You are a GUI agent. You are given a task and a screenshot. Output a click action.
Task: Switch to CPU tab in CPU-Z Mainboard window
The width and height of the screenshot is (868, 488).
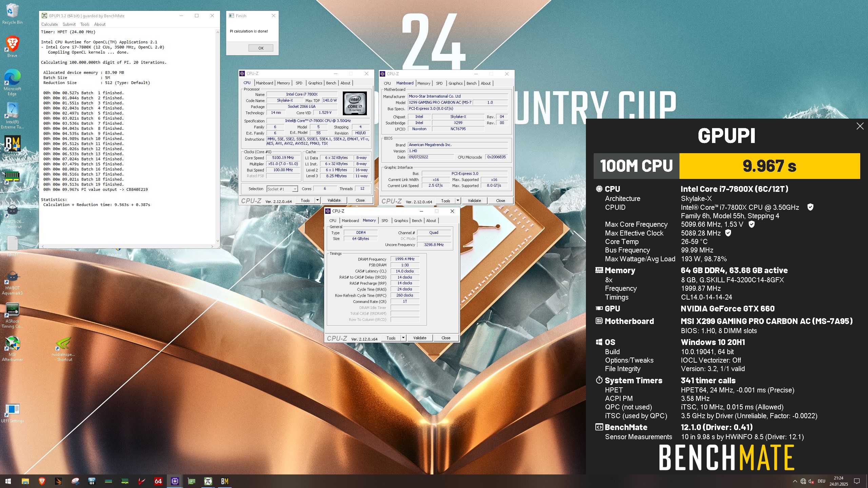click(x=387, y=83)
